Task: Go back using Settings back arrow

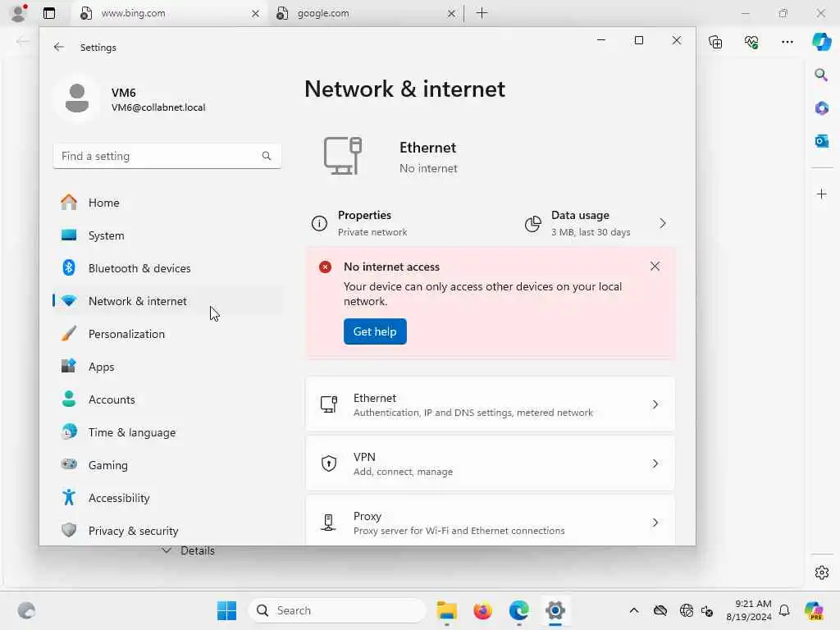Action: point(59,47)
